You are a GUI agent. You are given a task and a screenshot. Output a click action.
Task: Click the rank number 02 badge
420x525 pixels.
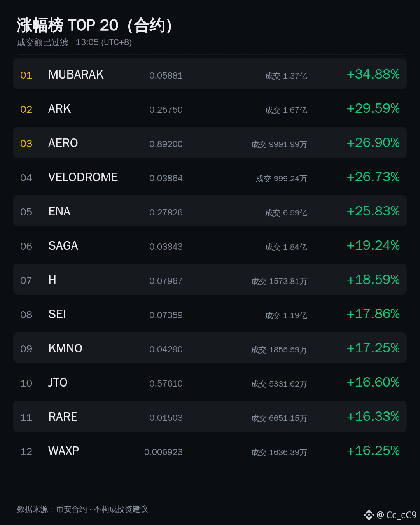pos(26,109)
